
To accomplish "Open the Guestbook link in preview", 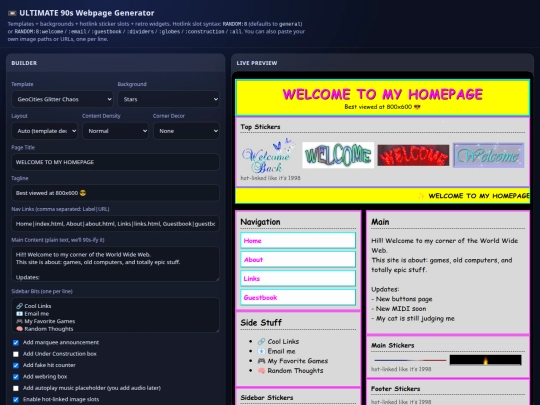I will pyautogui.click(x=298, y=297).
